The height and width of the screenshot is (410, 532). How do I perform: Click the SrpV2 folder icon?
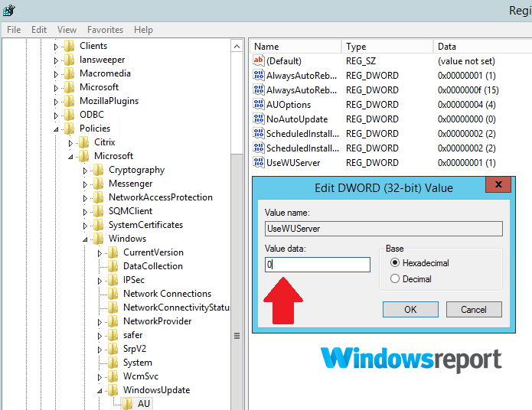click(x=113, y=349)
